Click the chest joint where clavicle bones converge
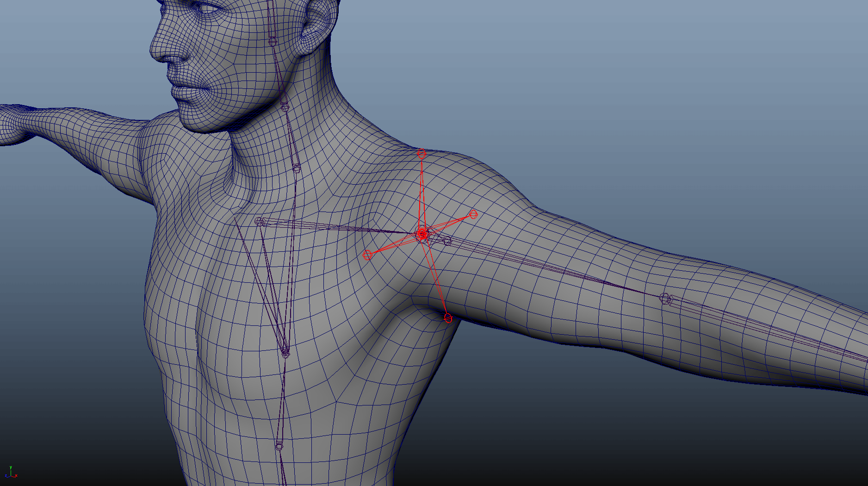 pyautogui.click(x=285, y=353)
